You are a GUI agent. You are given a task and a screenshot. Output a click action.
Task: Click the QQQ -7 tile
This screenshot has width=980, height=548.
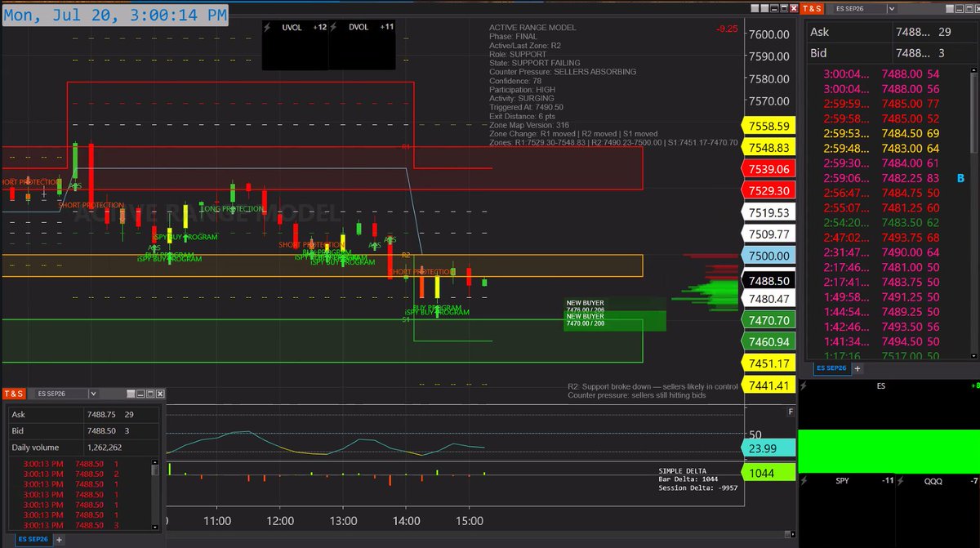[938, 510]
